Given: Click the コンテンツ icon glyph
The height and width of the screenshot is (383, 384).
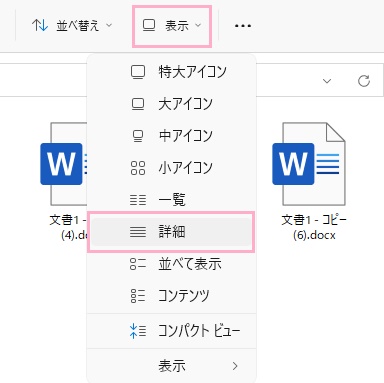Looking at the screenshot, I should coord(138,296).
